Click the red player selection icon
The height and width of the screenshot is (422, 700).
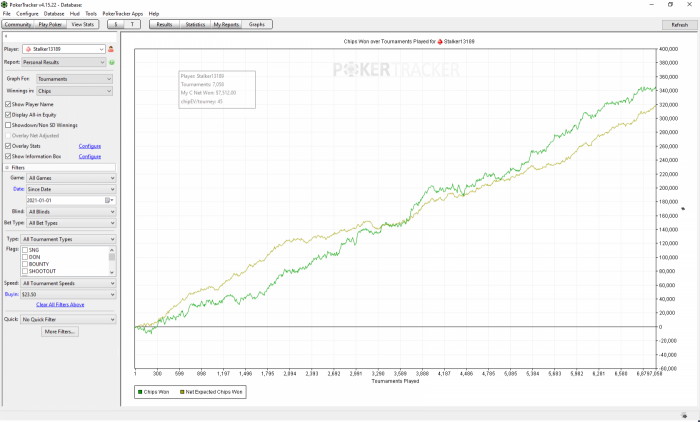click(x=111, y=49)
